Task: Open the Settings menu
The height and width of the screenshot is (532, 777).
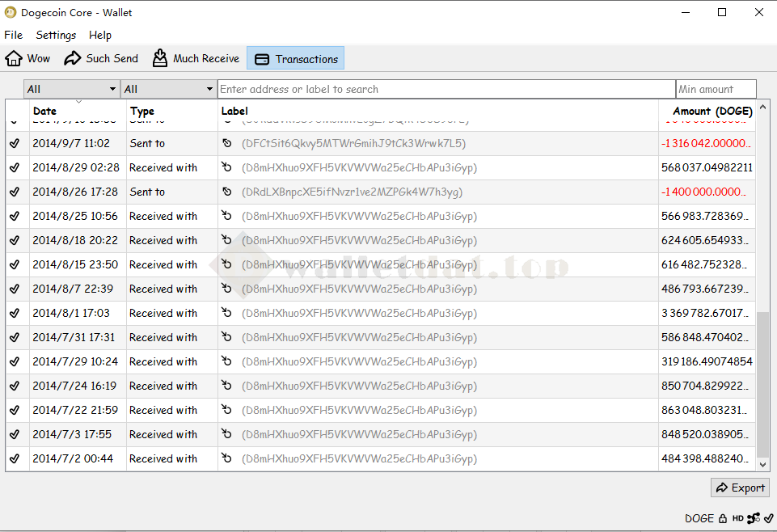Action: click(56, 36)
